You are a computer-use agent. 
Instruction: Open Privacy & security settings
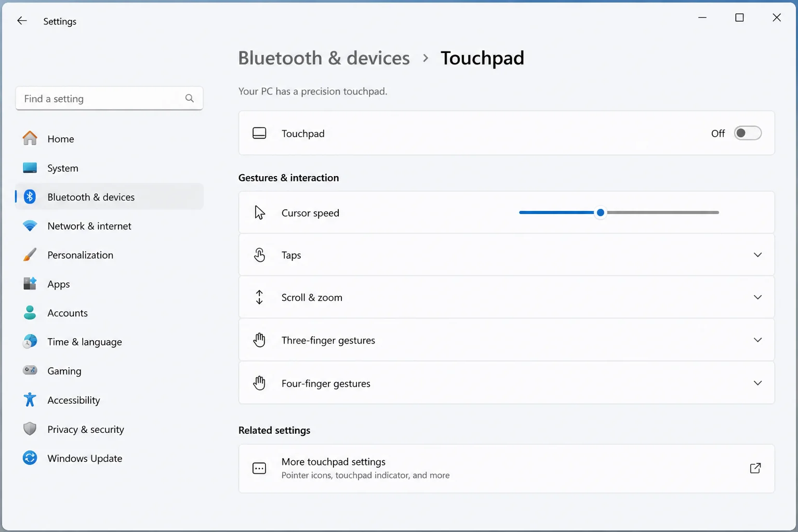pyautogui.click(x=109, y=429)
